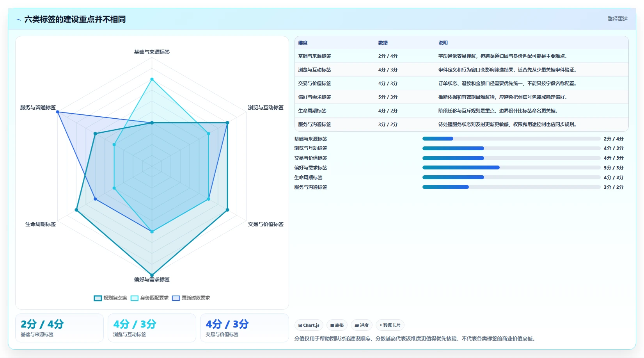Click the table value 2分 / 4分
The height and width of the screenshot is (358, 644).
[388, 56]
